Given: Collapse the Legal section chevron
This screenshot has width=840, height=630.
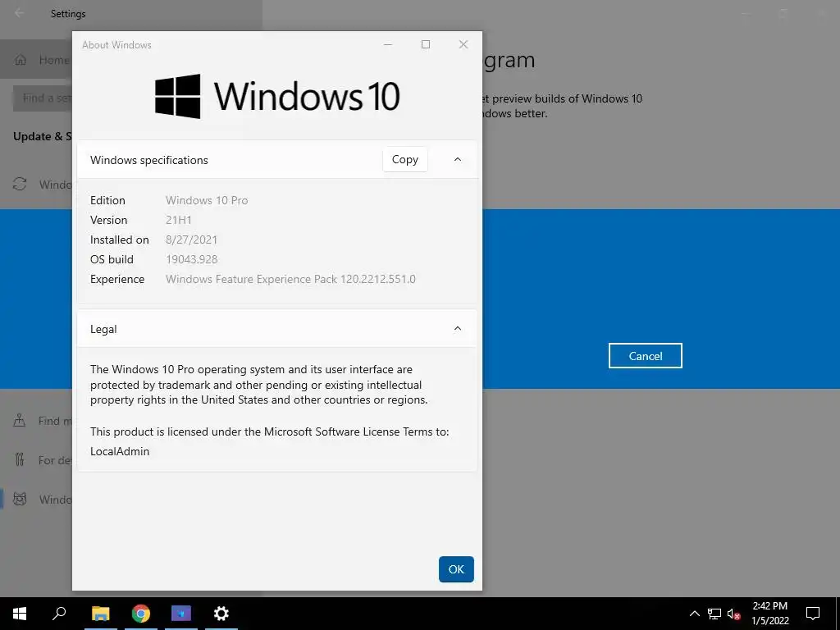Looking at the screenshot, I should [x=458, y=328].
